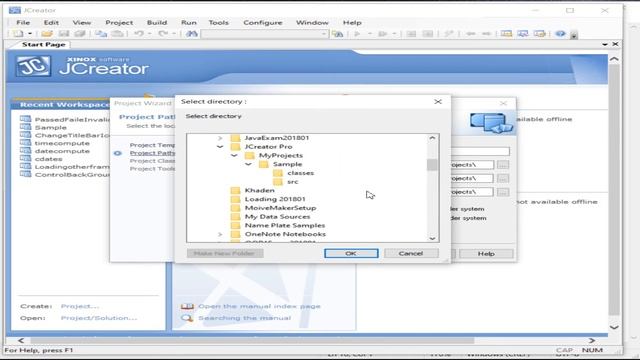This screenshot has width=640, height=360.
Task: Click the Undo toolbar icon
Action: tap(139, 34)
